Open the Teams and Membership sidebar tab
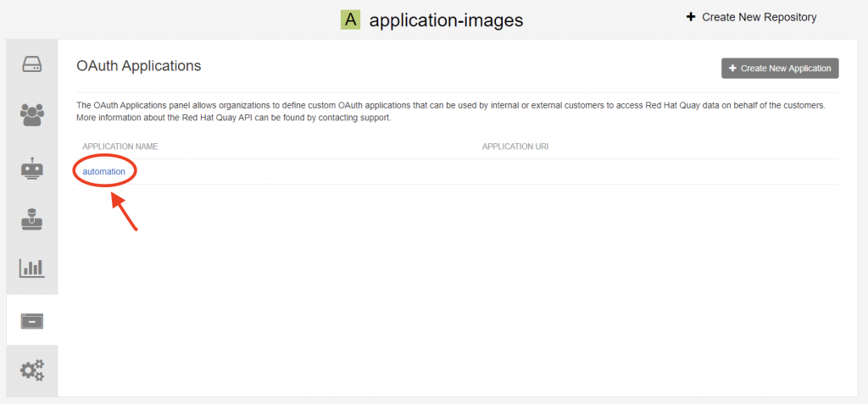Image resolution: width=868 pixels, height=404 pixels. click(x=32, y=114)
